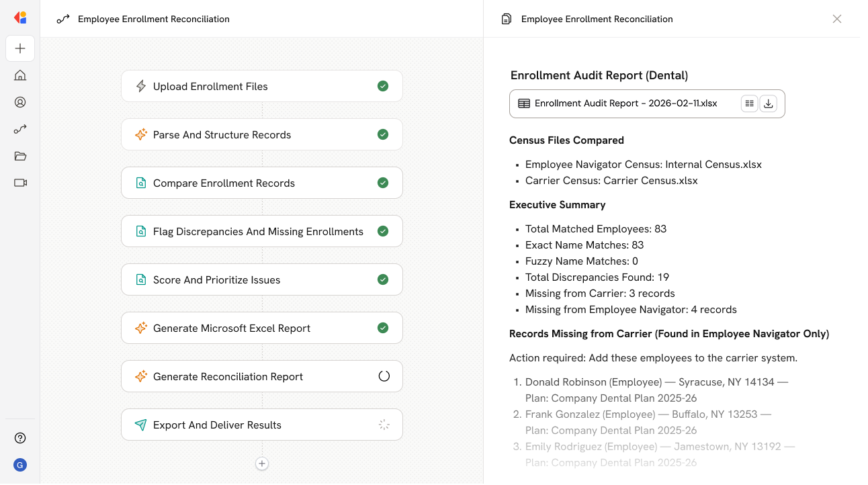This screenshot has width=868, height=485.
Task: Select Compare Enrollment Records step
Action: click(261, 183)
